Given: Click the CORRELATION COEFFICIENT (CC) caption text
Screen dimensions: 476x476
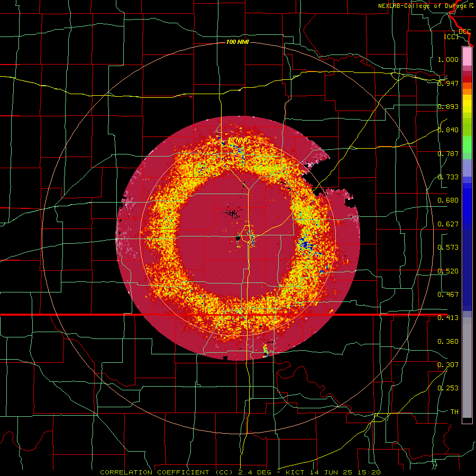Looking at the screenshot, I should 167,472.
